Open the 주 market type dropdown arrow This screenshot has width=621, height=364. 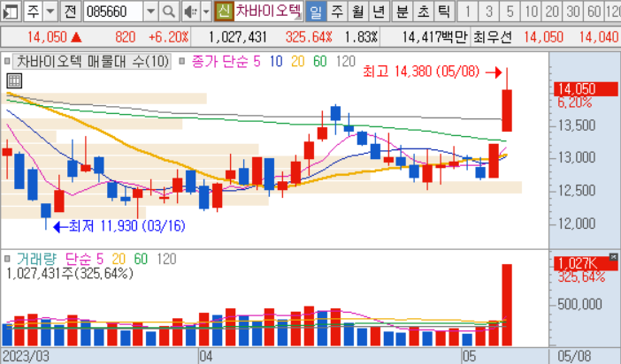click(x=50, y=11)
